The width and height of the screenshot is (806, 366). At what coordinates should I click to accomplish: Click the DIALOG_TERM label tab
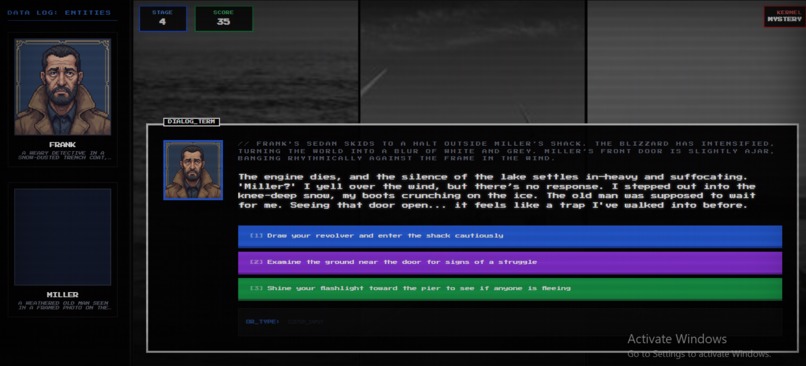coord(191,122)
